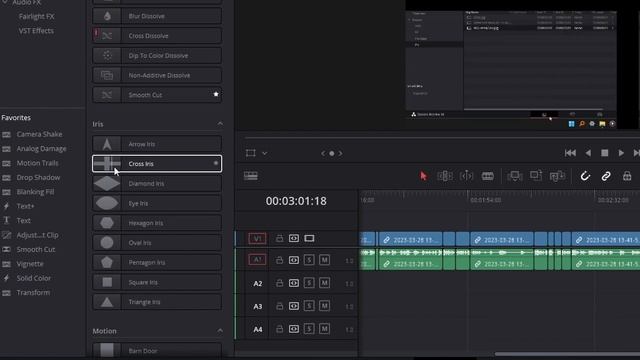The width and height of the screenshot is (640, 360).
Task: Select Text+ in Favorites
Action: click(25, 206)
